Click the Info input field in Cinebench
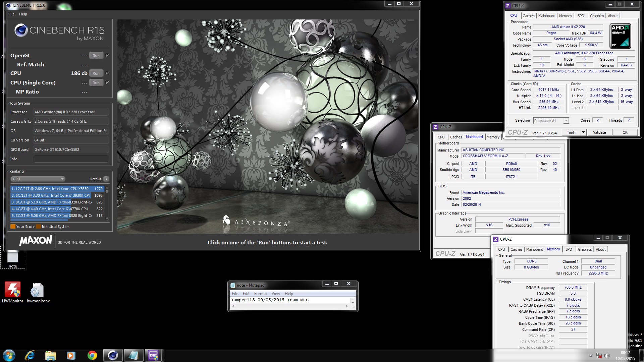The height and width of the screenshot is (362, 644). (71, 159)
